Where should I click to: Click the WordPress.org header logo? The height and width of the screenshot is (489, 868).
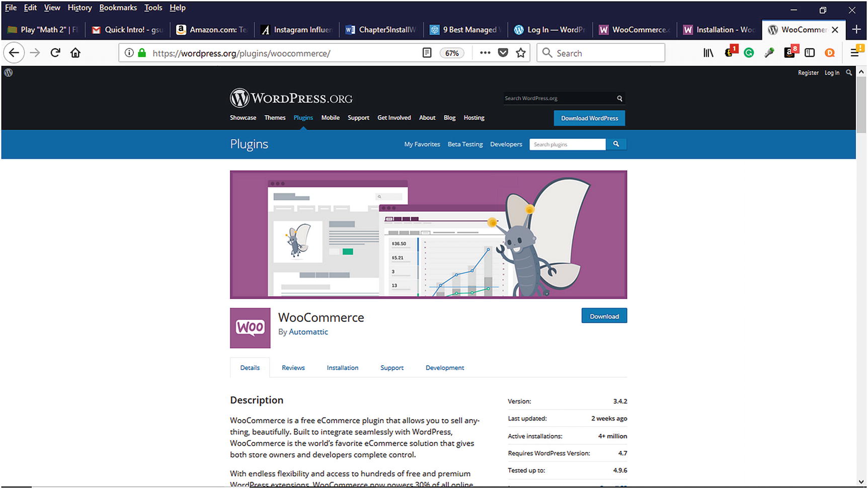tap(291, 98)
